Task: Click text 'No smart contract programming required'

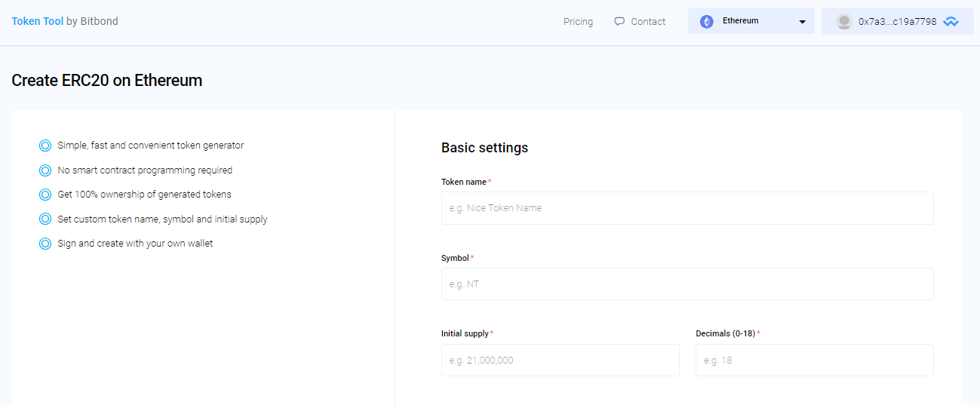Action: [x=145, y=170]
